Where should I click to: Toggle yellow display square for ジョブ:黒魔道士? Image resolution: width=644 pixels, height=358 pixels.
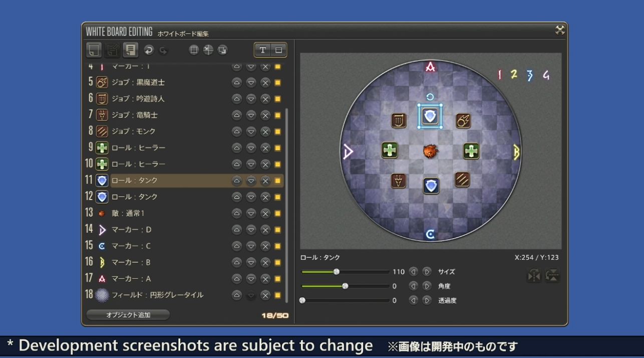(277, 83)
